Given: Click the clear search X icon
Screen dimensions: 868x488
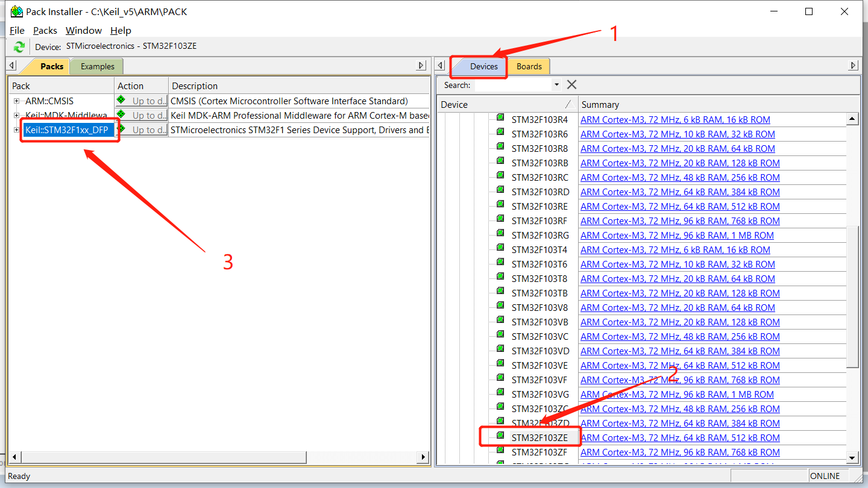Looking at the screenshot, I should click(572, 84).
